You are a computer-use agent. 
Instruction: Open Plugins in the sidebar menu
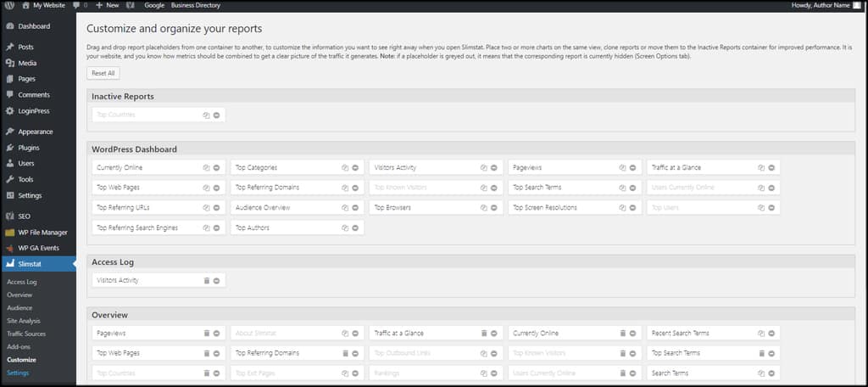[29, 147]
